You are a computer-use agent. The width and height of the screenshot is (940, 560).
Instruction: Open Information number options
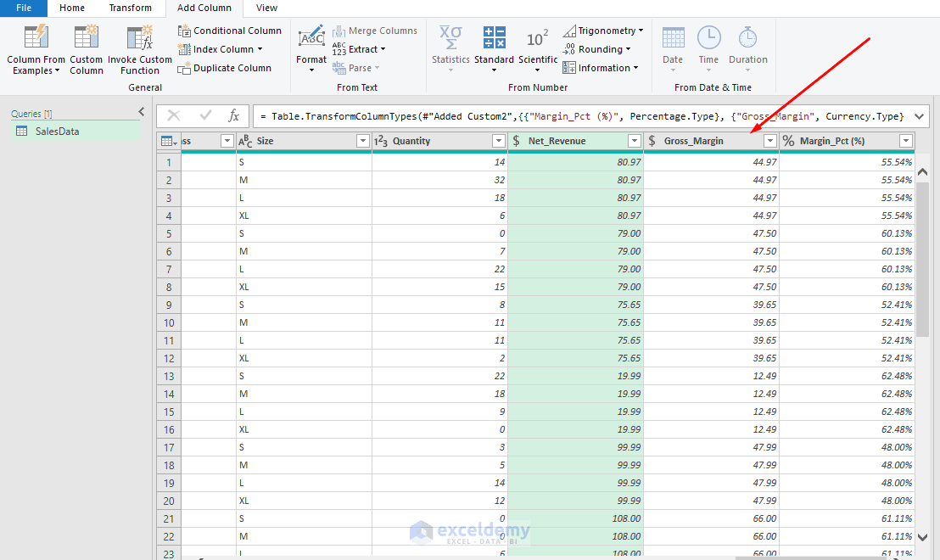pos(601,68)
